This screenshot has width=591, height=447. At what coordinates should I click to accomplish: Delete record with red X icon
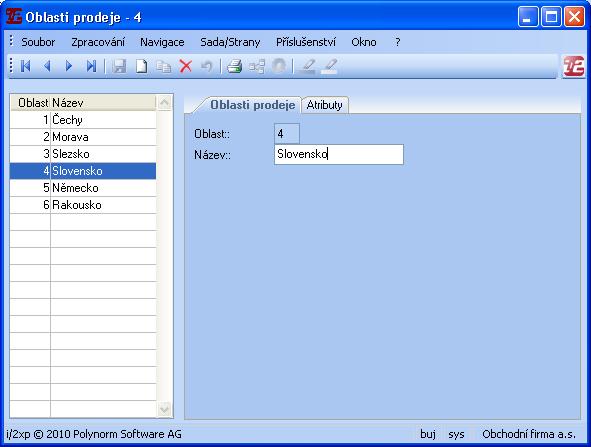185,67
